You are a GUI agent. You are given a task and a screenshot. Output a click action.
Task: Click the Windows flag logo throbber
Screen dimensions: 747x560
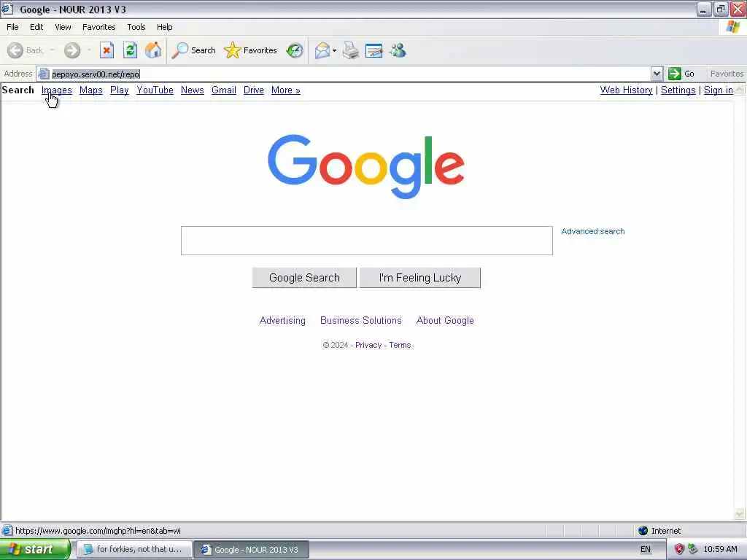point(733,27)
